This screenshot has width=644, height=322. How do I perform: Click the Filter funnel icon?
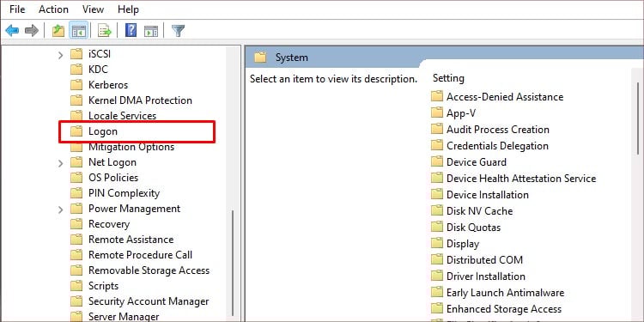[178, 30]
